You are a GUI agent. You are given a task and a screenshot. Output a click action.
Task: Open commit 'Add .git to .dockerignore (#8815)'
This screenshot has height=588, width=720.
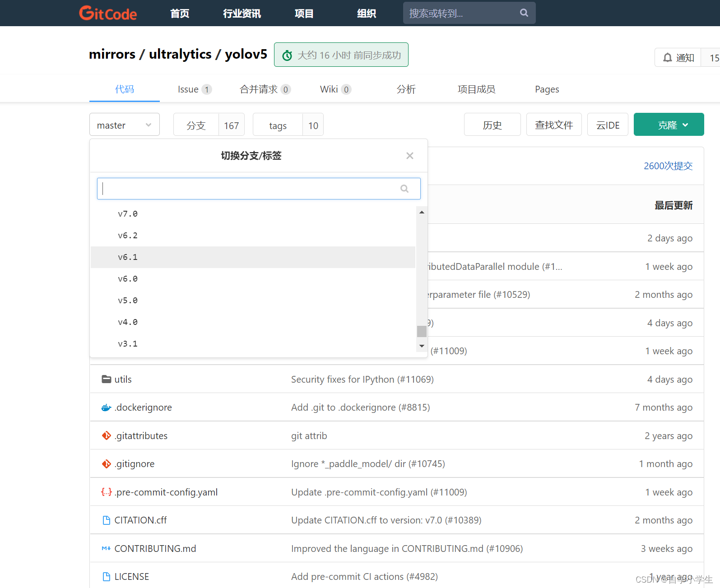coord(361,407)
